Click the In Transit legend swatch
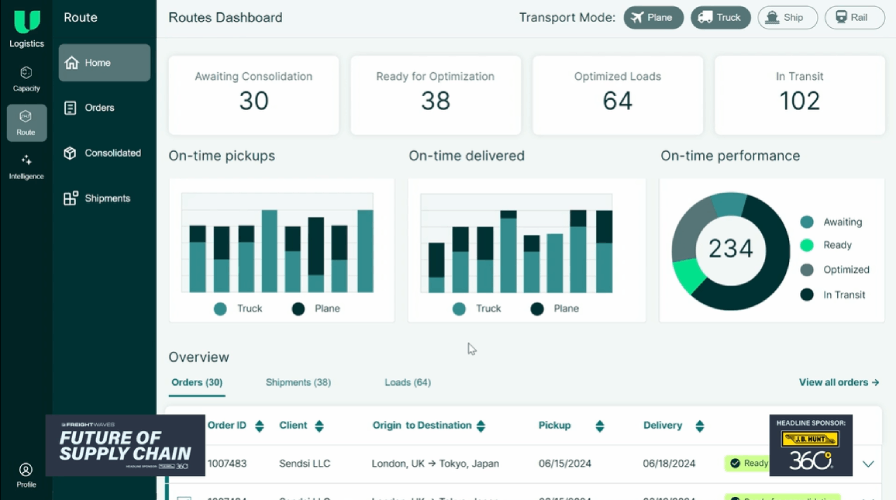Screen dimensions: 896x500 tap(806, 294)
